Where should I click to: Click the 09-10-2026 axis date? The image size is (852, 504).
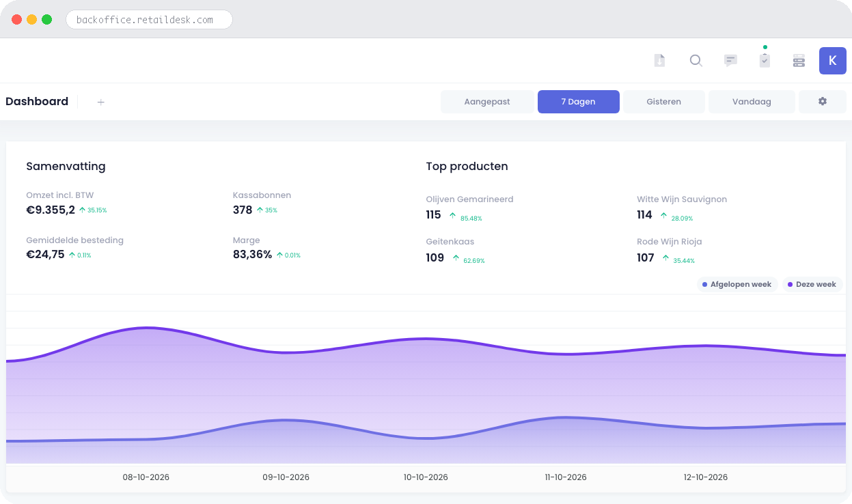[286, 477]
